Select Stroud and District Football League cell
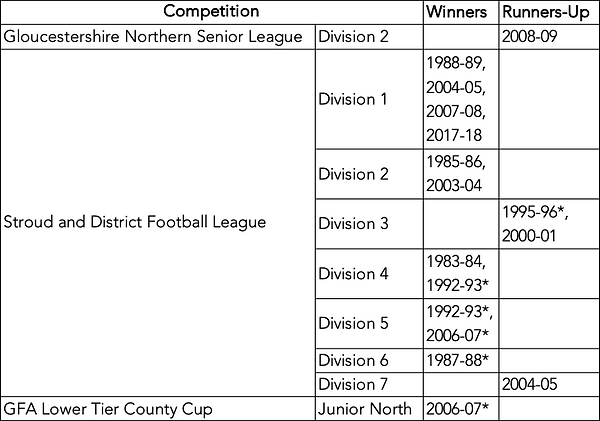 [x=158, y=223]
